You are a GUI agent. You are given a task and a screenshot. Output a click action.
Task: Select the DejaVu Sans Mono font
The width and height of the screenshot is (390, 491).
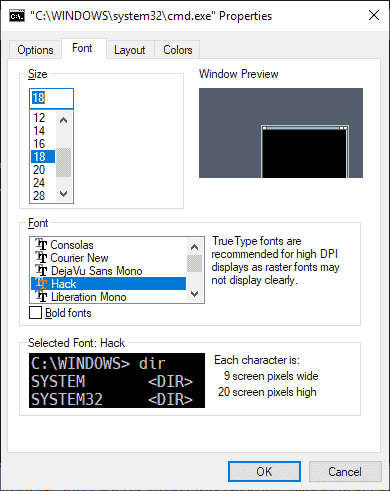click(x=108, y=270)
